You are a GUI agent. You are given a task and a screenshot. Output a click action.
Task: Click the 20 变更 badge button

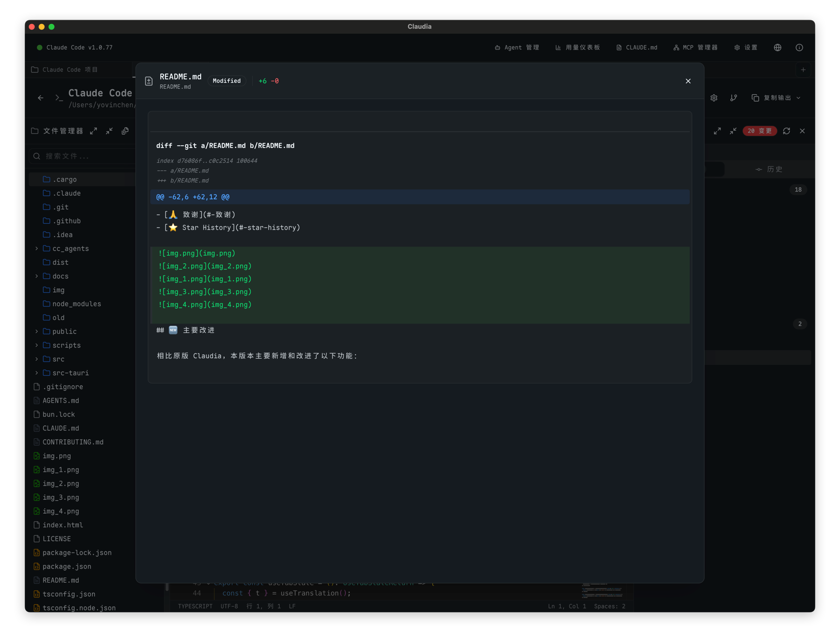point(759,131)
